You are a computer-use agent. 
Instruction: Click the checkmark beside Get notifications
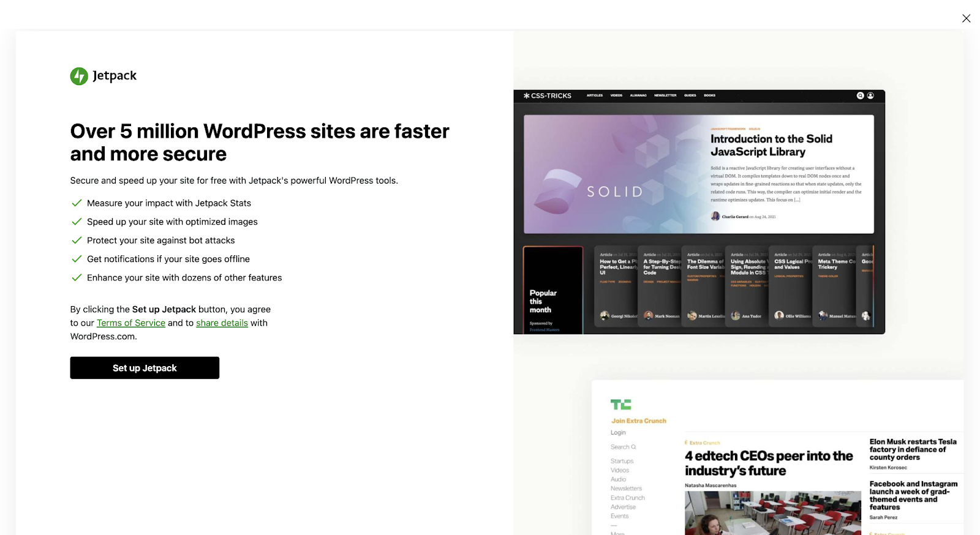[x=77, y=259]
